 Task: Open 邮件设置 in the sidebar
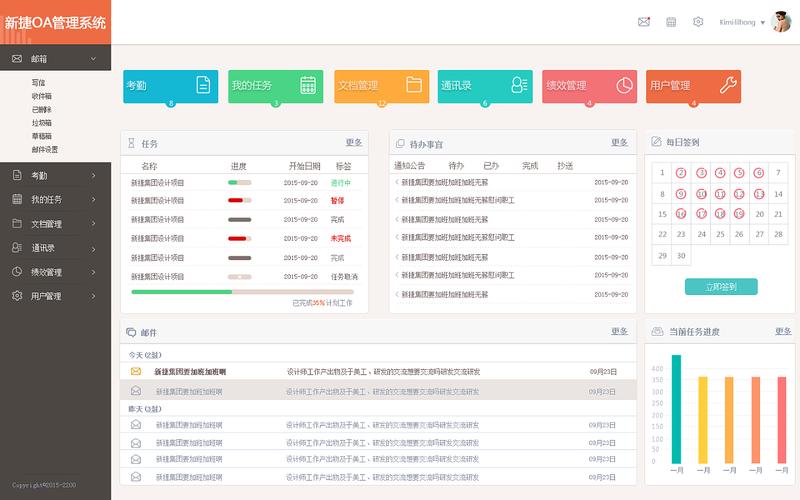pos(44,149)
